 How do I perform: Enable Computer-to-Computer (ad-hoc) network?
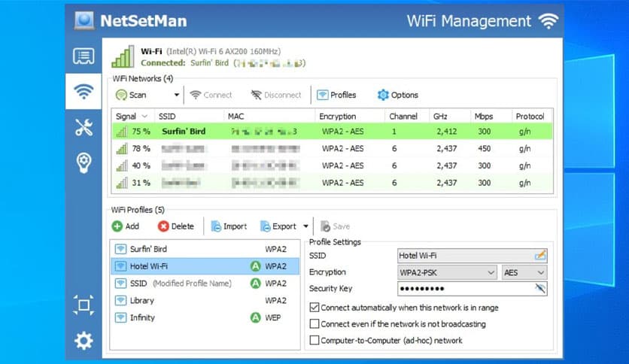pos(314,341)
